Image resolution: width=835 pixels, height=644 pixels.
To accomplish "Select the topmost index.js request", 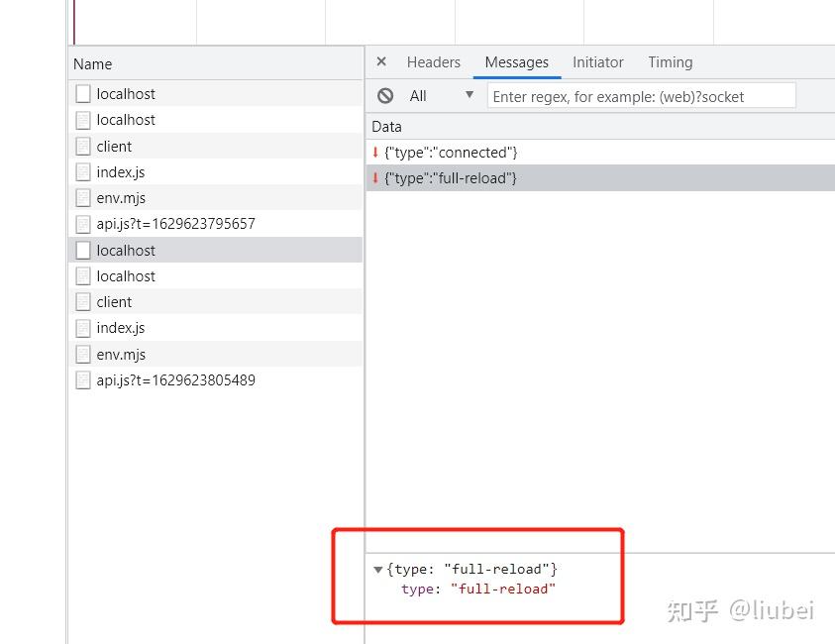I will point(216,172).
